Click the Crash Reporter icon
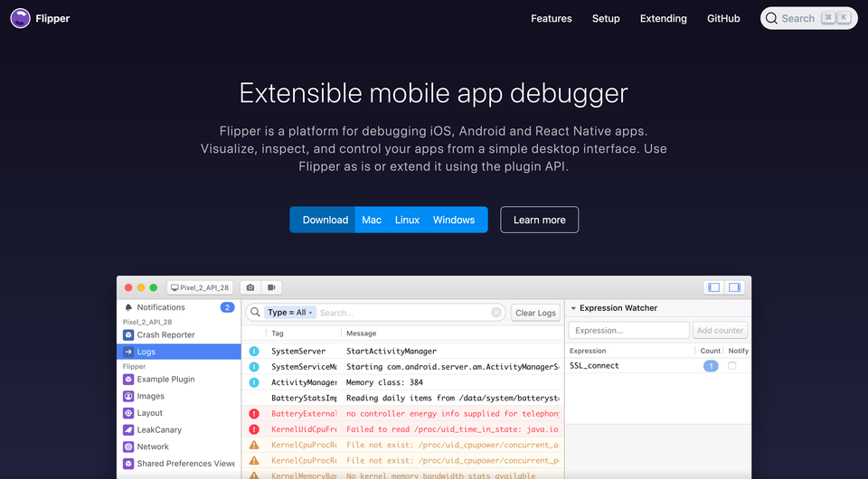 click(x=128, y=334)
